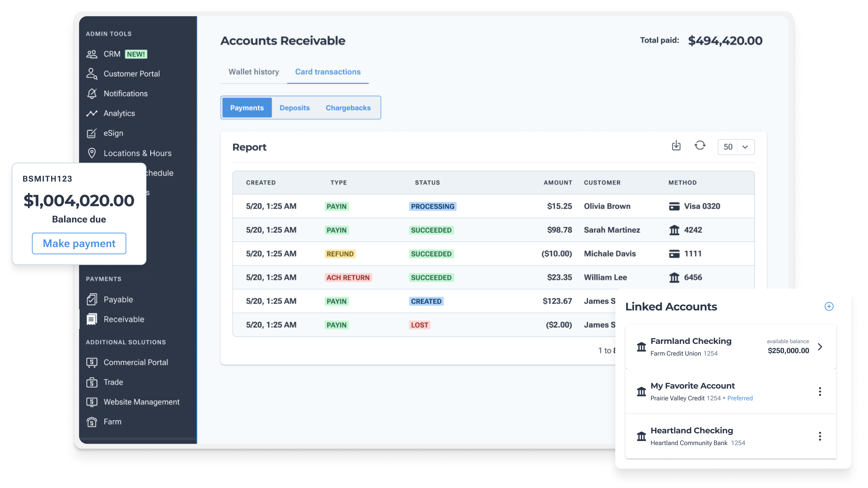Viewport: 868px width, 488px height.
Task: Open My Favorite Account options menu
Action: point(820,392)
